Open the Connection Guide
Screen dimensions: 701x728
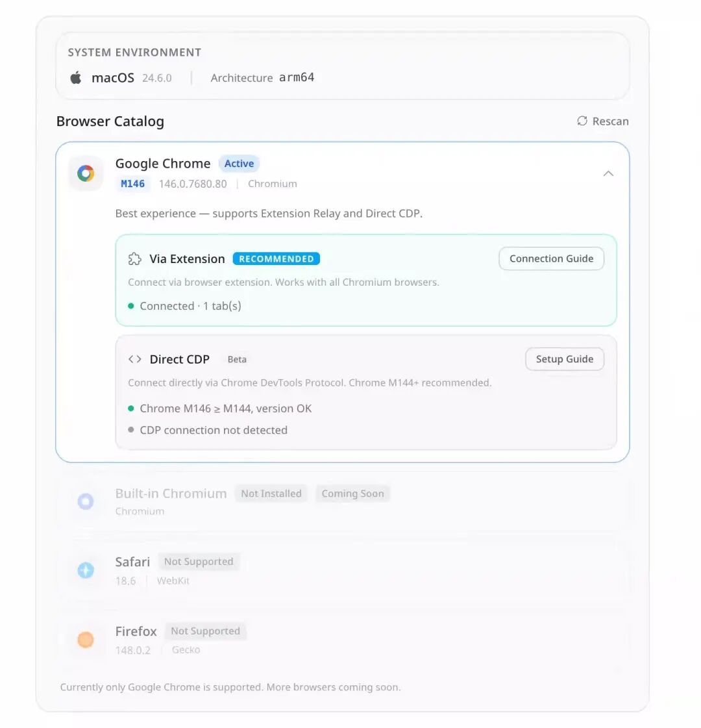tap(551, 258)
